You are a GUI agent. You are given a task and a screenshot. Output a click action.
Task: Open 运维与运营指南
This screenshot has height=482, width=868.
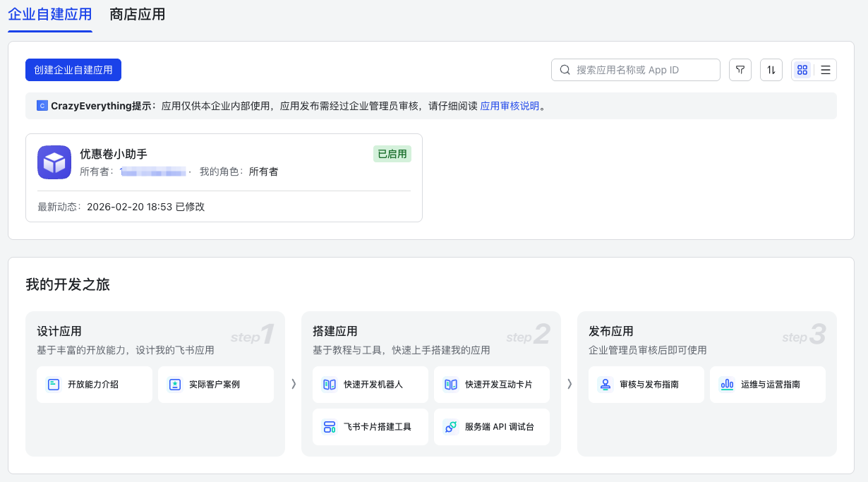click(x=768, y=385)
